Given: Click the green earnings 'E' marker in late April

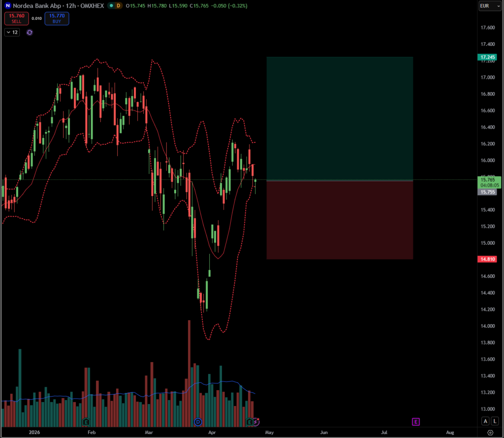Looking at the screenshot, I should tap(250, 422).
